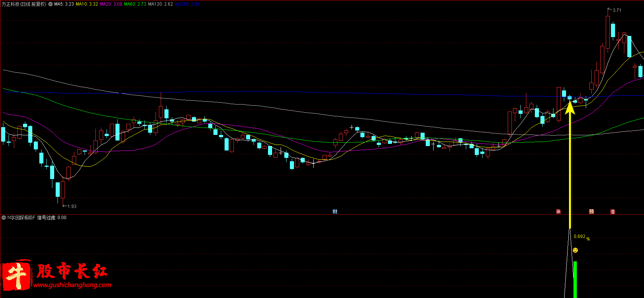
Task: Click the 信号过虑: 0.00 value
Action: pos(52,218)
